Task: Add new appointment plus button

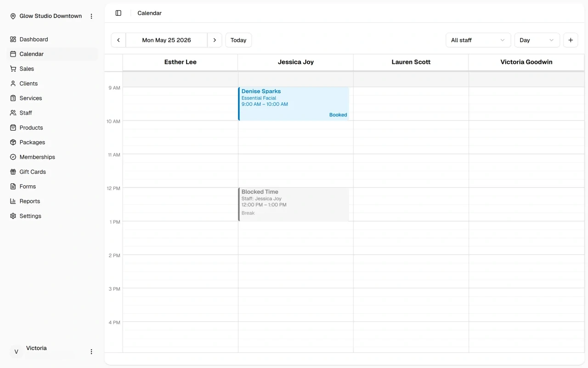Action: pos(571,40)
